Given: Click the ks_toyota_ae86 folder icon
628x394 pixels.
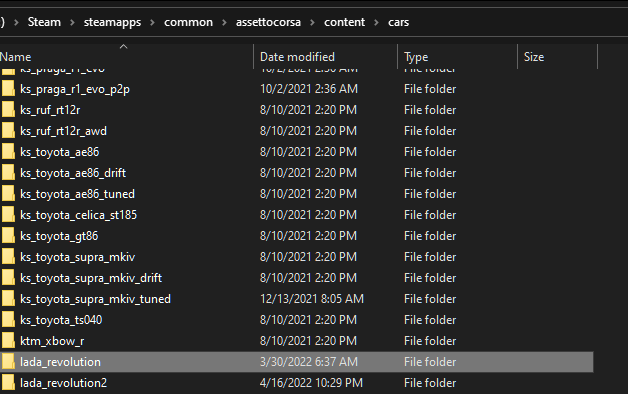Looking at the screenshot, I should (x=8, y=151).
